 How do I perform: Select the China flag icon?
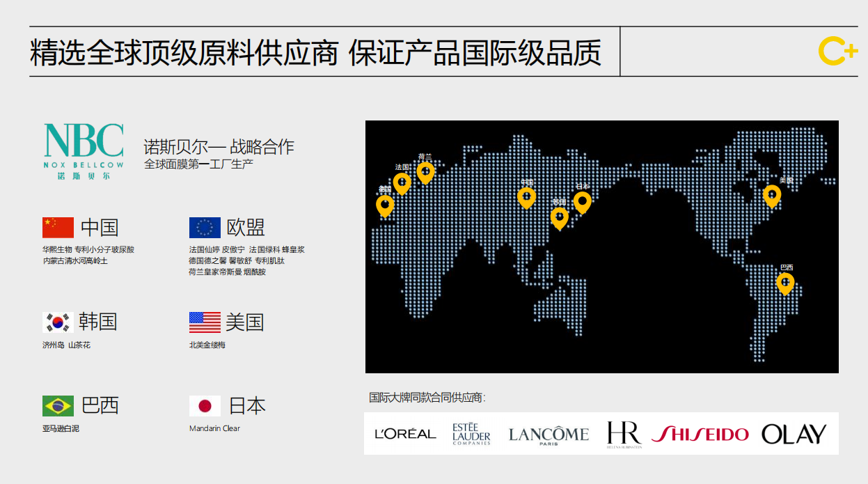[58, 228]
